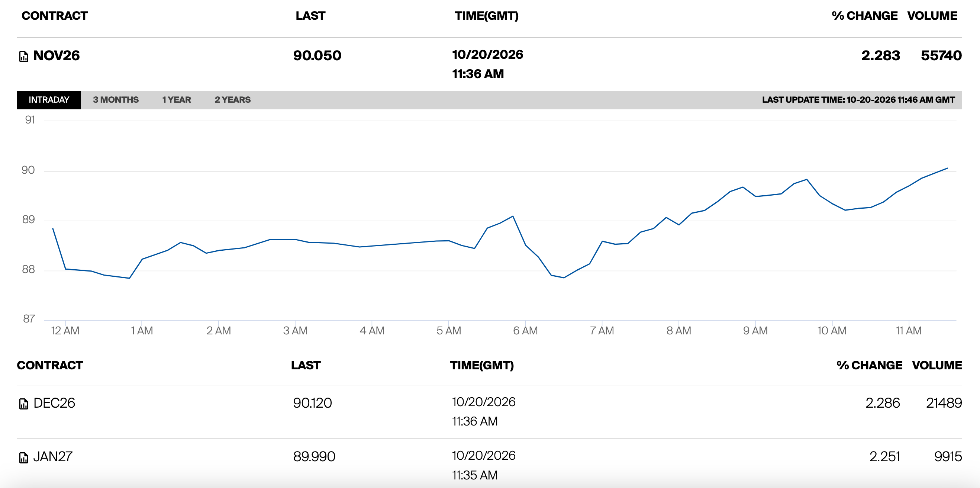Click DEC26 volume 21489
980x488 pixels.
(x=944, y=403)
